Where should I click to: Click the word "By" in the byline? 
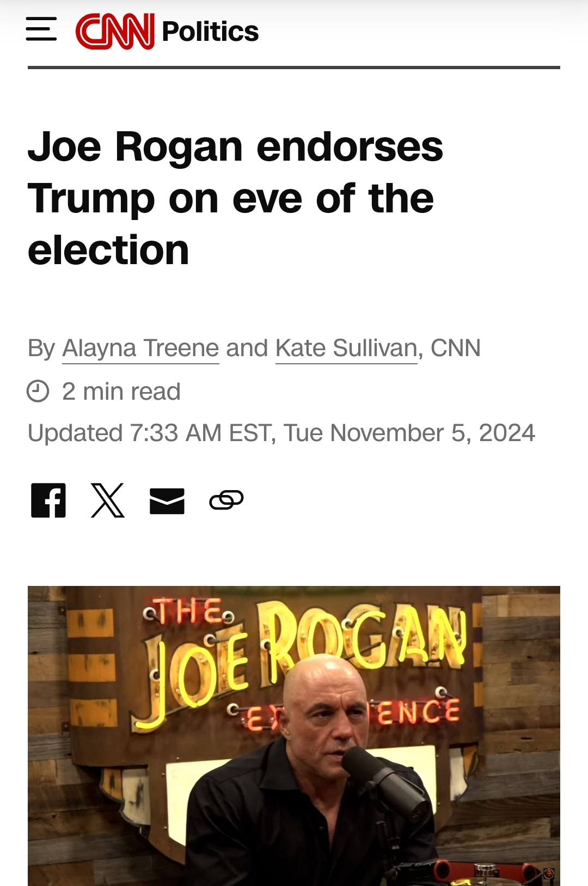[41, 348]
